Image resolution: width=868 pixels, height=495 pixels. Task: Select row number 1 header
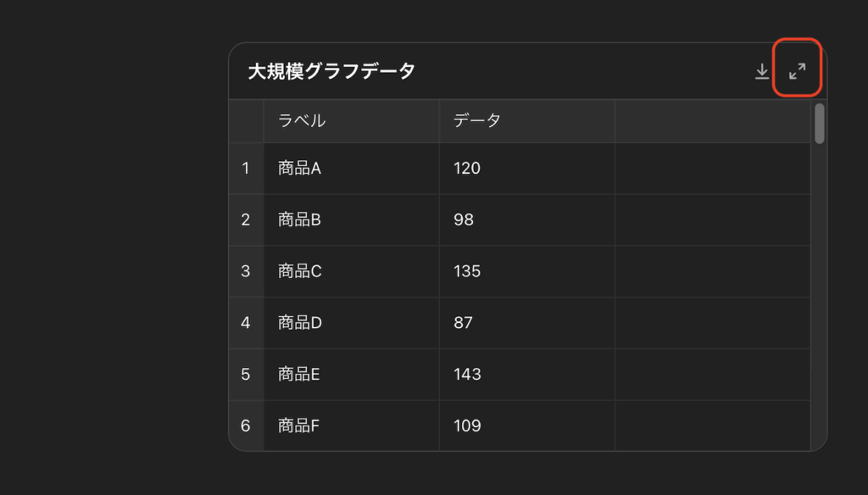246,169
